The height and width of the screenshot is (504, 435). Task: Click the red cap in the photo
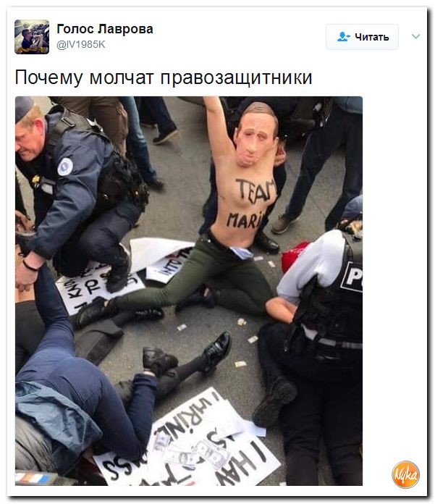[294, 256]
